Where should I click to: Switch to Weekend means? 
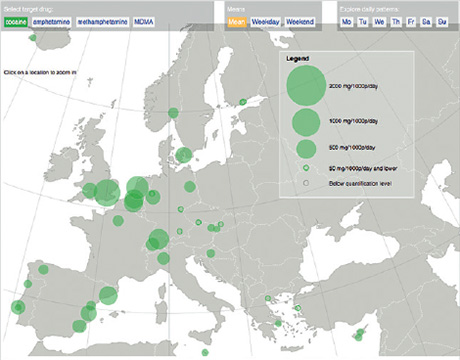pyautogui.click(x=300, y=22)
